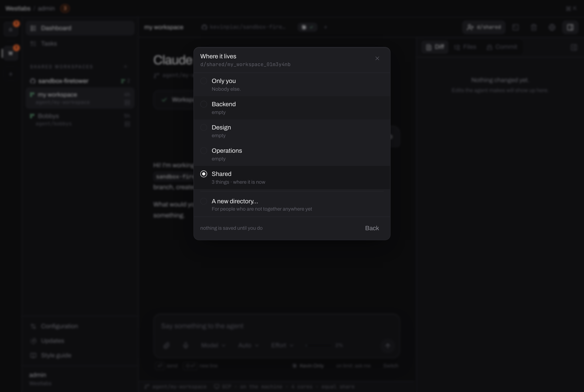This screenshot has height=392, width=584.
Task: Focus the Say something to the agent field
Action: (276, 326)
